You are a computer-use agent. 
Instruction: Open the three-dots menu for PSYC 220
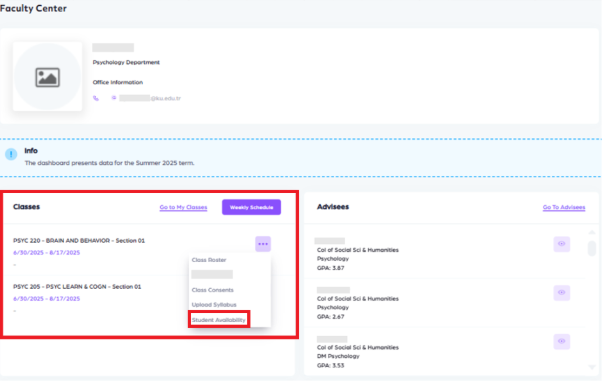[263, 244]
